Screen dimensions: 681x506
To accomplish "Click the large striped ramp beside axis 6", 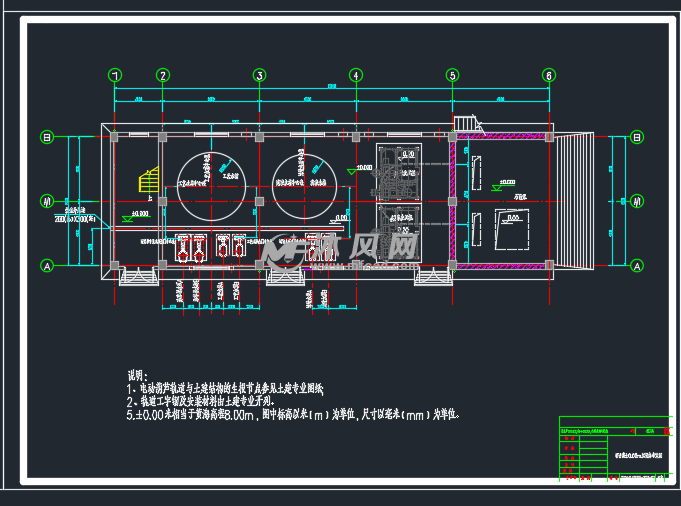I will pyautogui.click(x=574, y=201).
